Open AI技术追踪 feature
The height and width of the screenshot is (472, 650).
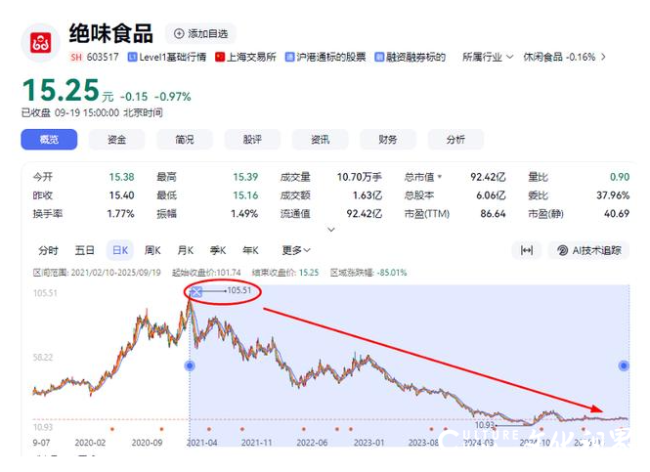pyautogui.click(x=590, y=250)
